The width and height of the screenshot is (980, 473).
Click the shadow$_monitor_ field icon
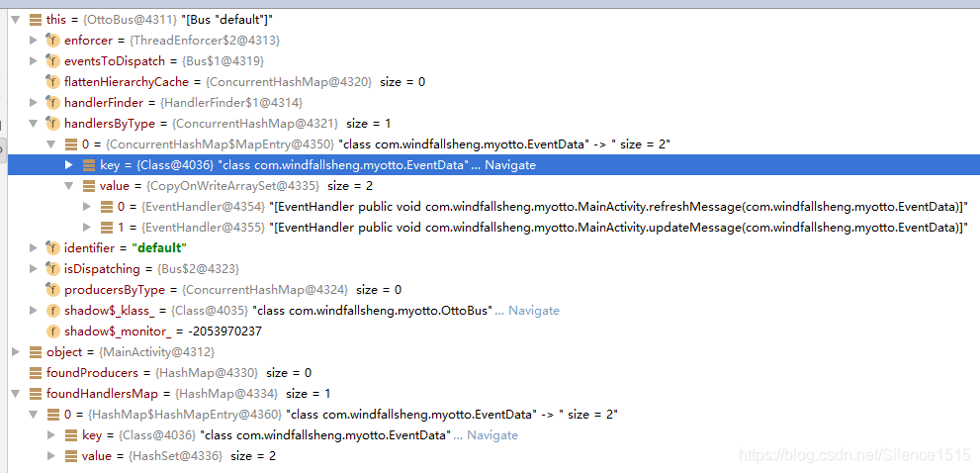click(x=53, y=331)
